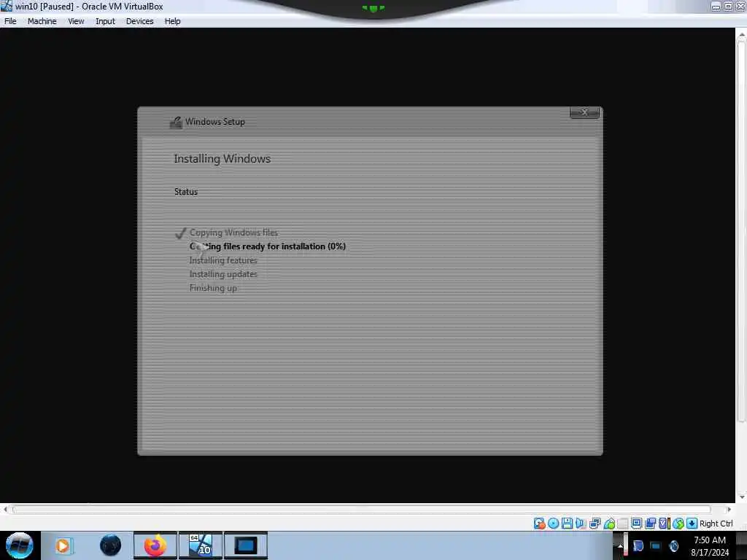
Task: Click 'Copying Windows files' step
Action: tap(233, 233)
